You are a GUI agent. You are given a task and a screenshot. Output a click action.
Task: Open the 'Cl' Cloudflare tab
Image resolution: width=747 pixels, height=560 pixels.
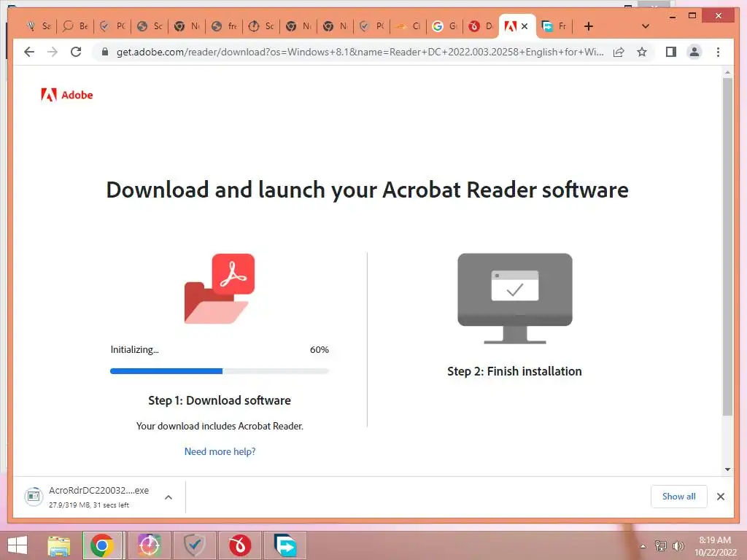click(408, 26)
